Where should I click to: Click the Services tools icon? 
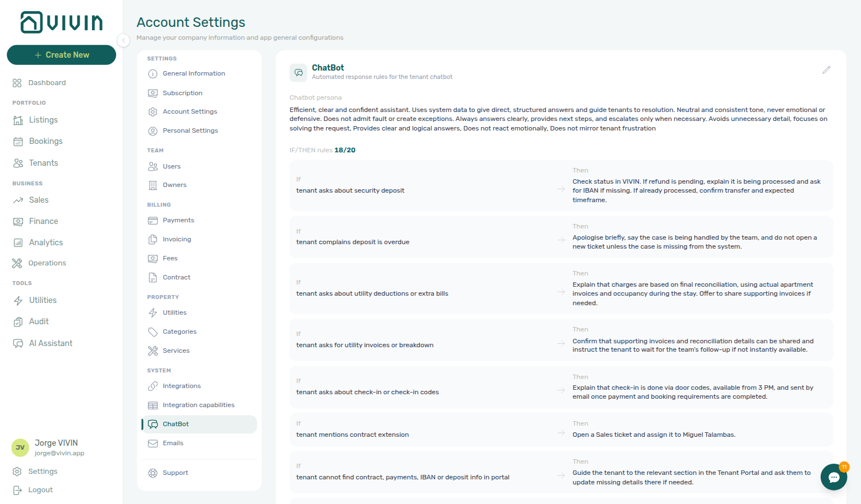152,351
